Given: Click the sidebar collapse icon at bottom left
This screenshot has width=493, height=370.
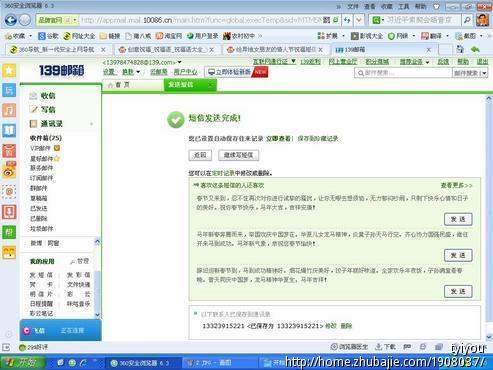Looking at the screenshot, I should (x=6, y=348).
